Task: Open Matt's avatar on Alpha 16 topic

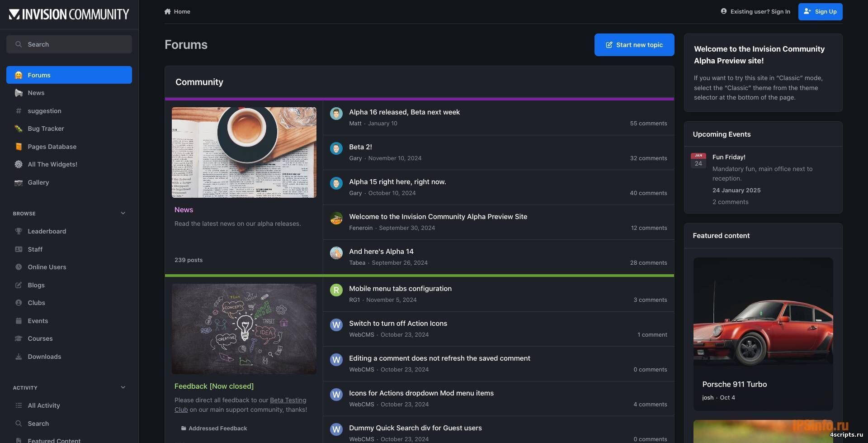Action: [336, 114]
